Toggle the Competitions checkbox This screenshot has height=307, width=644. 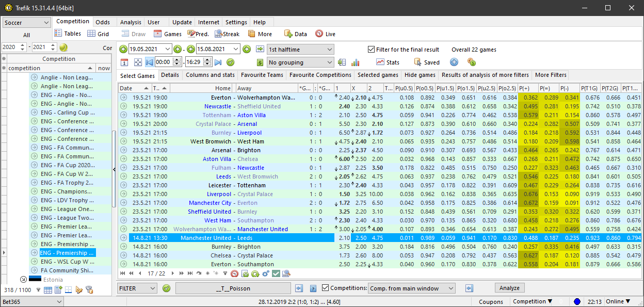(325, 288)
